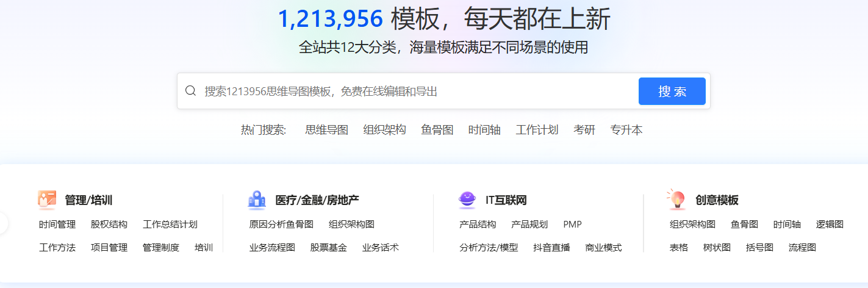Click the 管理/培训 category icon
Viewport: 868px width, 288px height.
(x=47, y=200)
